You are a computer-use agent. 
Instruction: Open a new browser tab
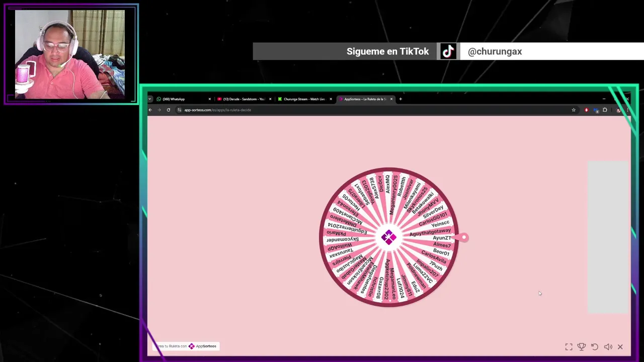400,99
